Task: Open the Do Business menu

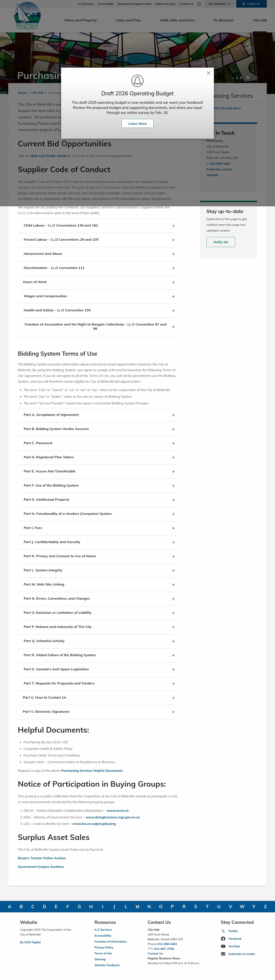Action: 224,20
